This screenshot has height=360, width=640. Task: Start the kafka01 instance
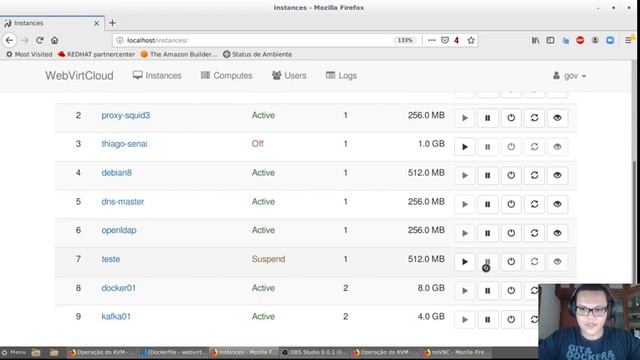tap(464, 319)
